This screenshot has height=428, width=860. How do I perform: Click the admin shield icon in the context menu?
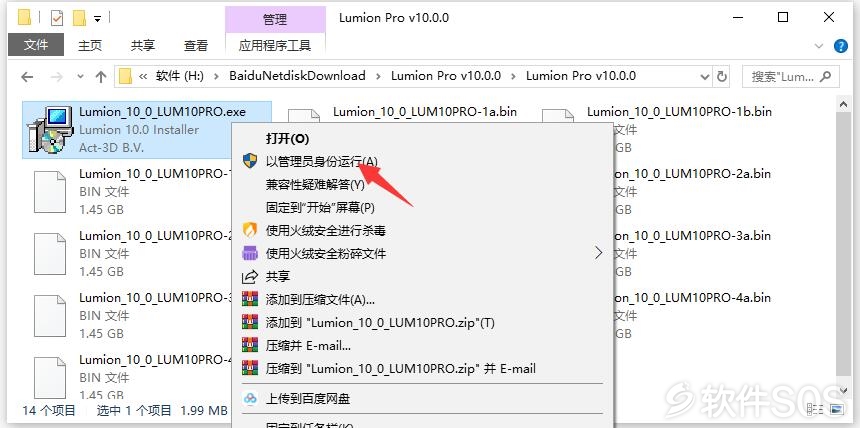[250, 161]
